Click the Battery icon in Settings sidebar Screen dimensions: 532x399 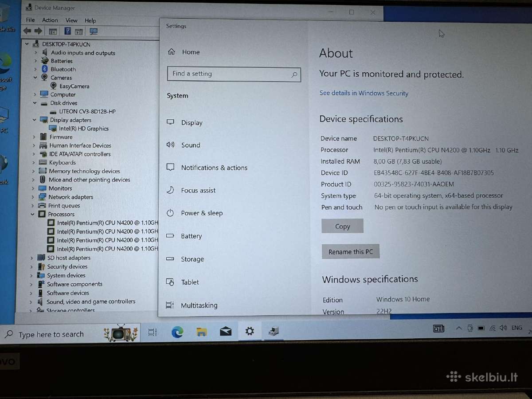(170, 236)
